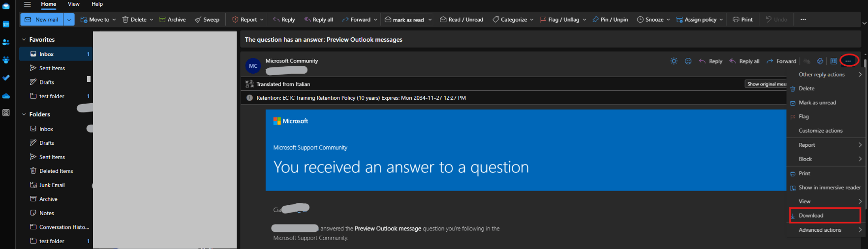Switch to the Home tab

(x=48, y=4)
